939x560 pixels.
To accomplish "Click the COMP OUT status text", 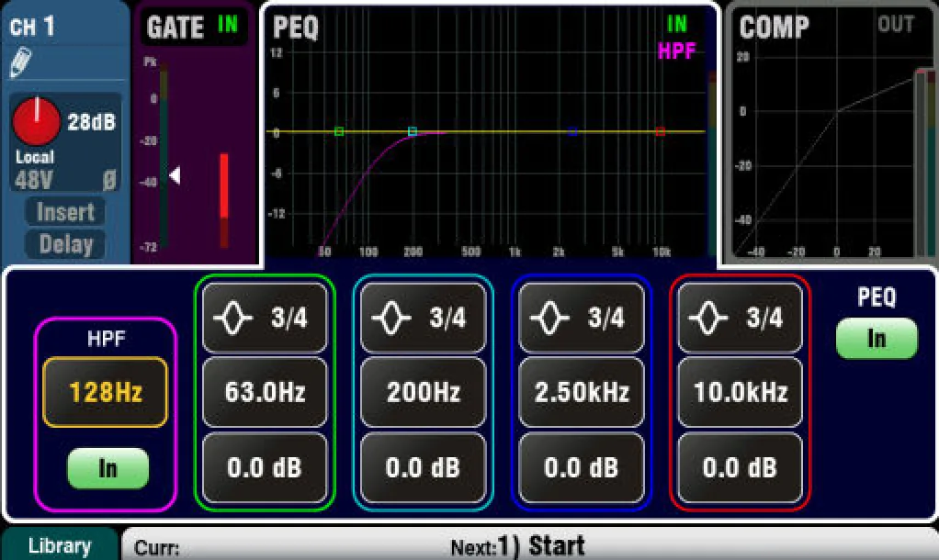I will pyautogui.click(x=896, y=25).
